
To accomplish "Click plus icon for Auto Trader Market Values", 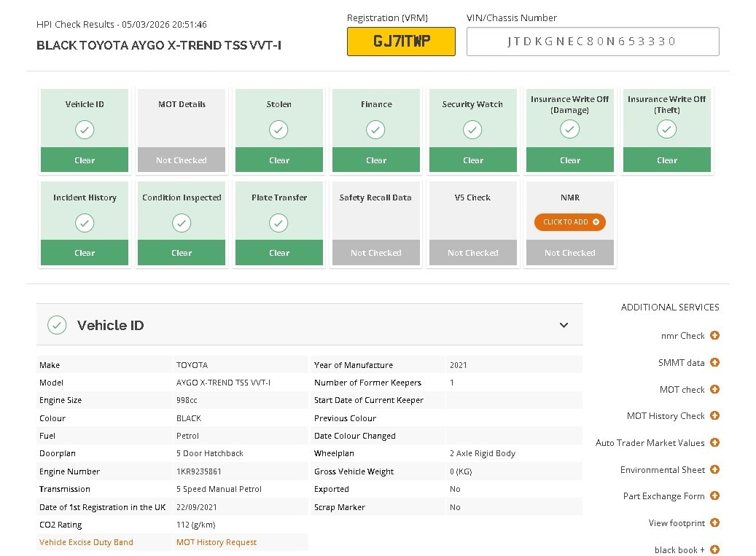I will (714, 442).
